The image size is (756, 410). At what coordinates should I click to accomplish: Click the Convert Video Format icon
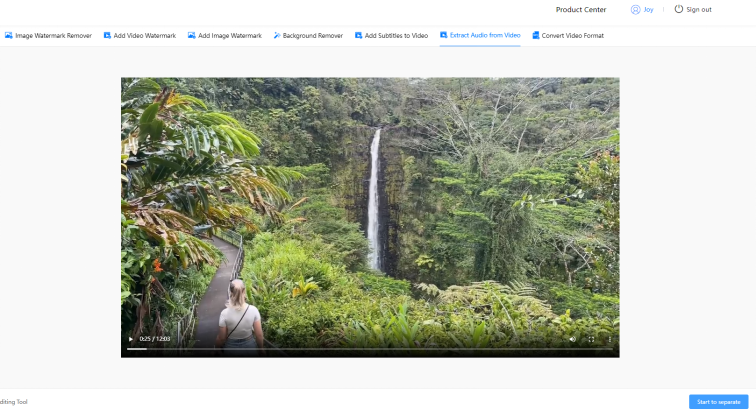536,36
